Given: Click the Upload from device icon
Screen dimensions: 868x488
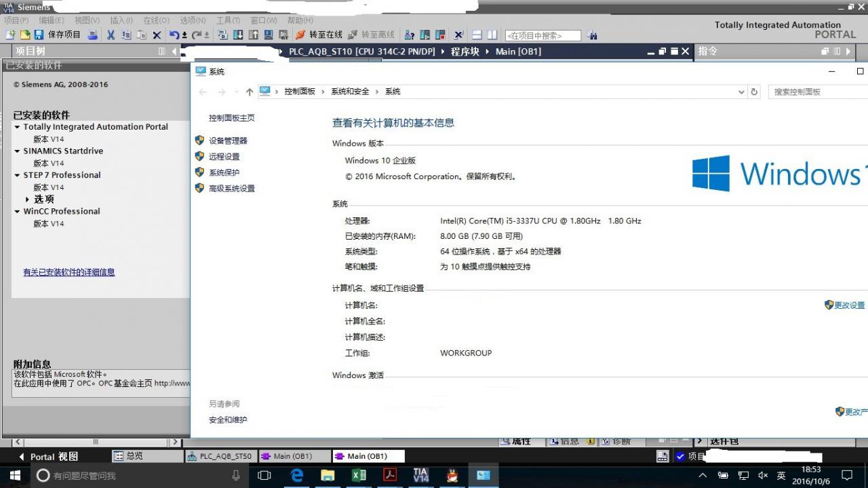Looking at the screenshot, I should click(253, 35).
